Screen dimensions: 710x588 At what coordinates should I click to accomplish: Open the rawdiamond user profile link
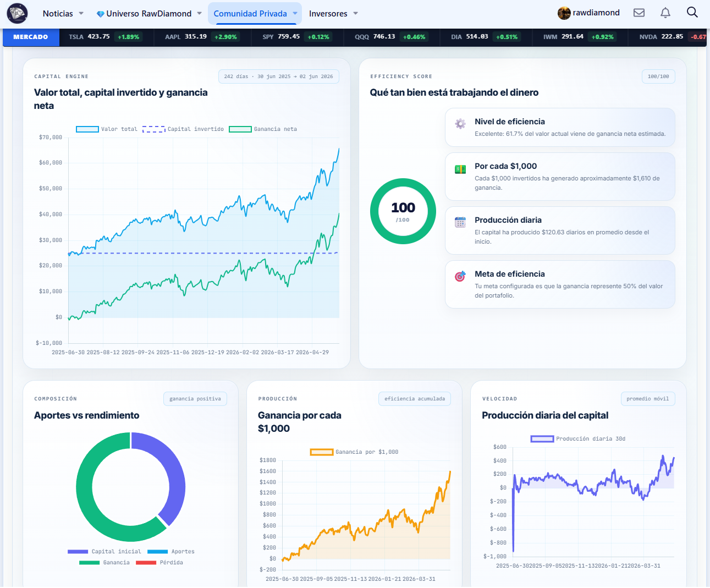click(x=588, y=13)
